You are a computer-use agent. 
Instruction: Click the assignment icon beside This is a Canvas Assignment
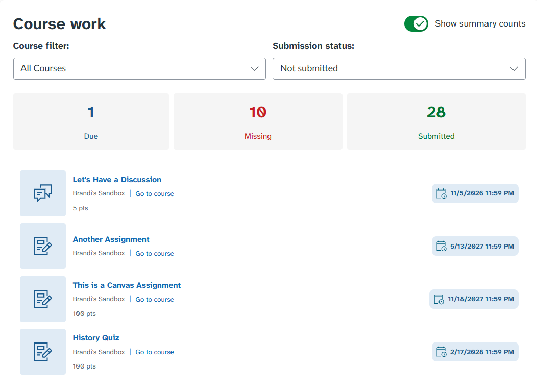43,299
